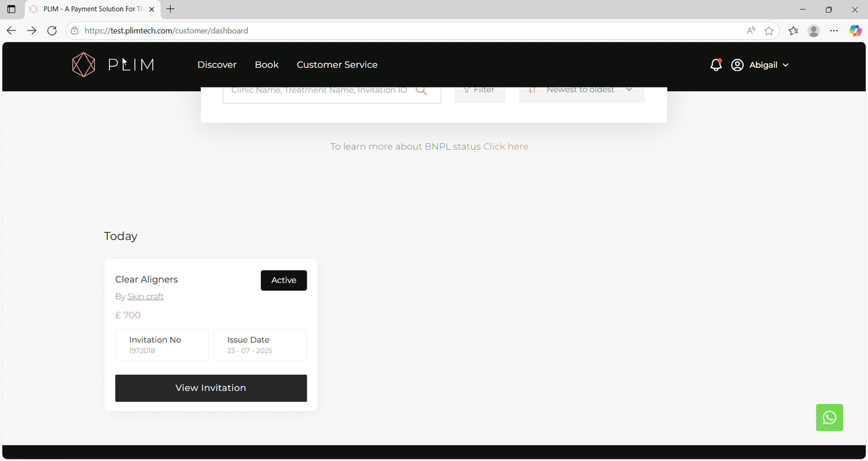Click the user profile avatar icon
Screen dimensions: 868x461
pyautogui.click(x=737, y=65)
